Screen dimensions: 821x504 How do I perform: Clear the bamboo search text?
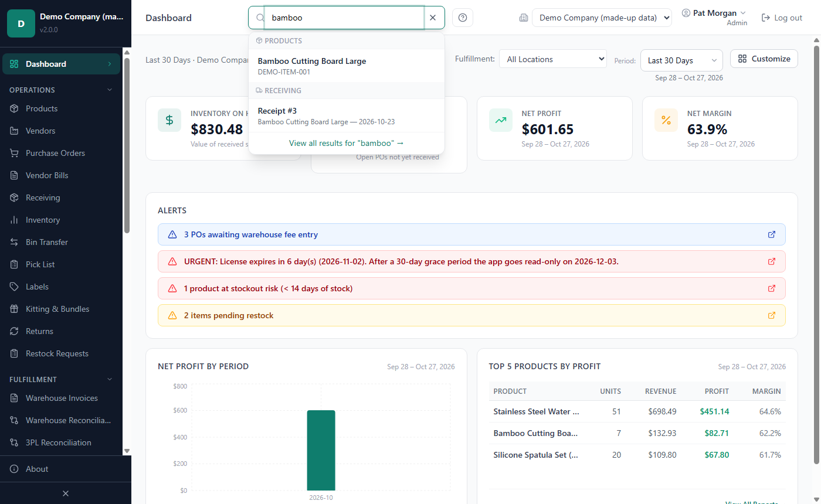[433, 18]
